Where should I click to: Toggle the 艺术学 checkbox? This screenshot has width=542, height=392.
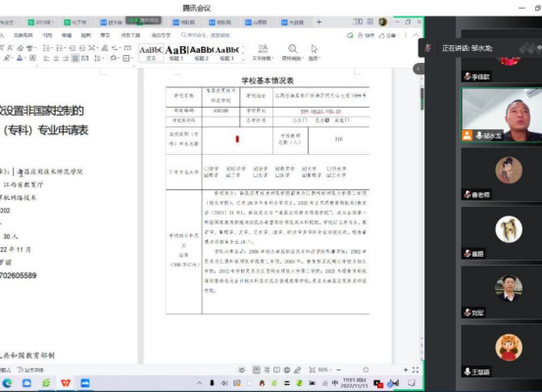[328, 175]
